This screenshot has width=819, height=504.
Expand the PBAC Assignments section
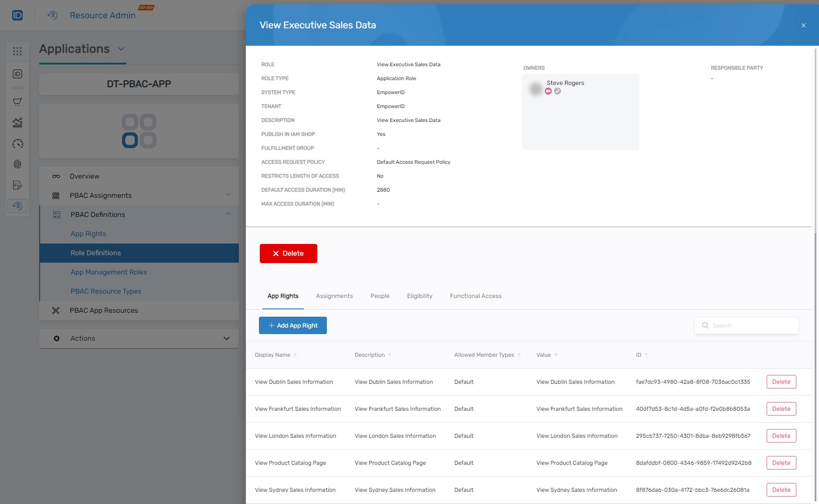point(228,195)
